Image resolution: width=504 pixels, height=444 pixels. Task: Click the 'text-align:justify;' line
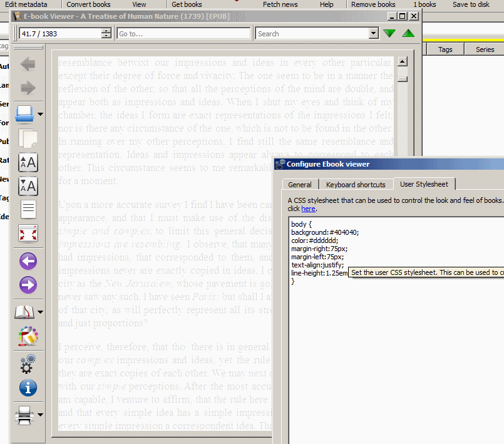[x=317, y=265]
